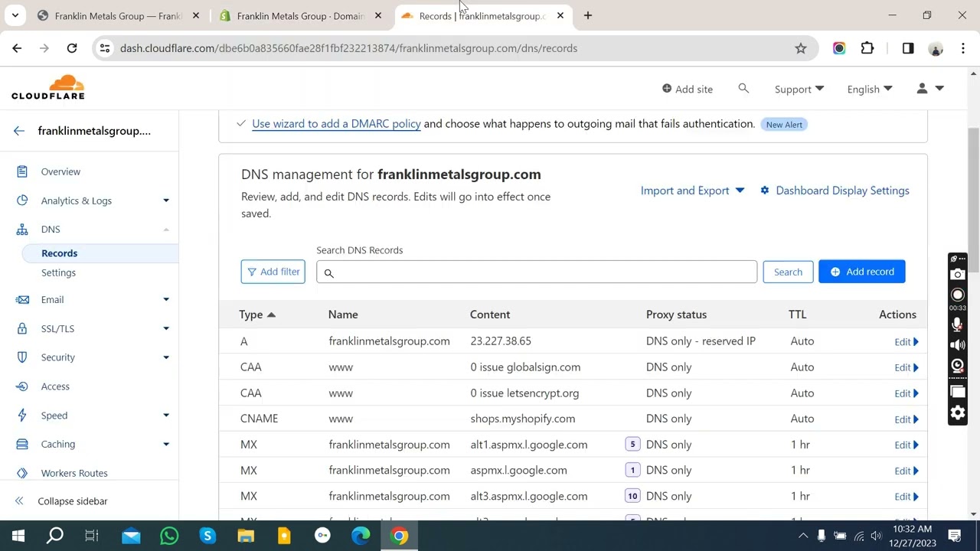Open the user account profile icon
The height and width of the screenshot is (551, 980).
(x=922, y=89)
